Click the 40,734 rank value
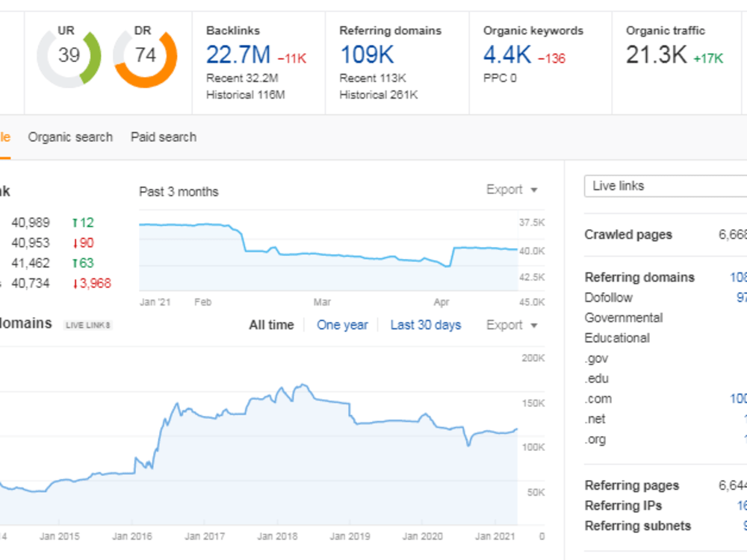This screenshot has width=747, height=560. pos(31,283)
